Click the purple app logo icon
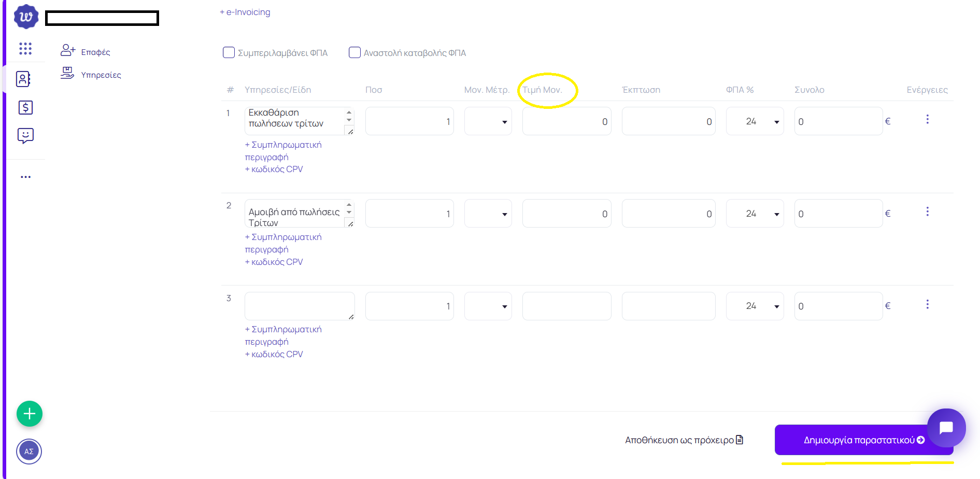 [26, 17]
